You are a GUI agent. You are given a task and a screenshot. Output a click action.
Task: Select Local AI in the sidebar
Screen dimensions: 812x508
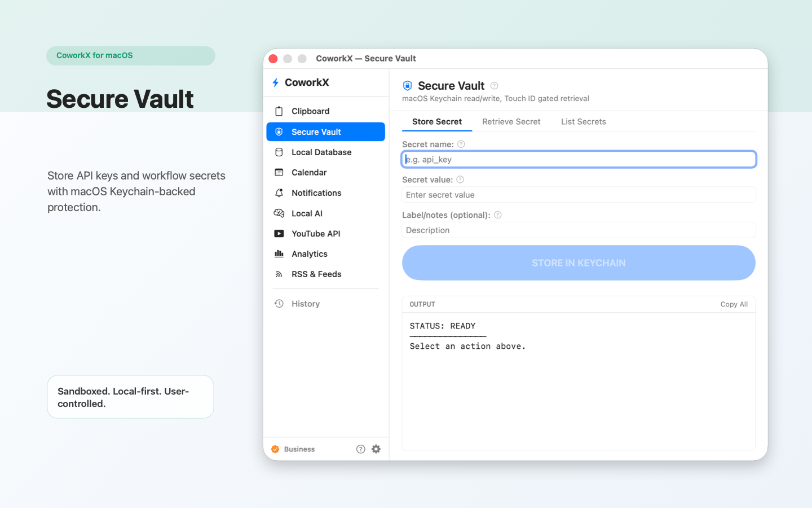point(325,213)
